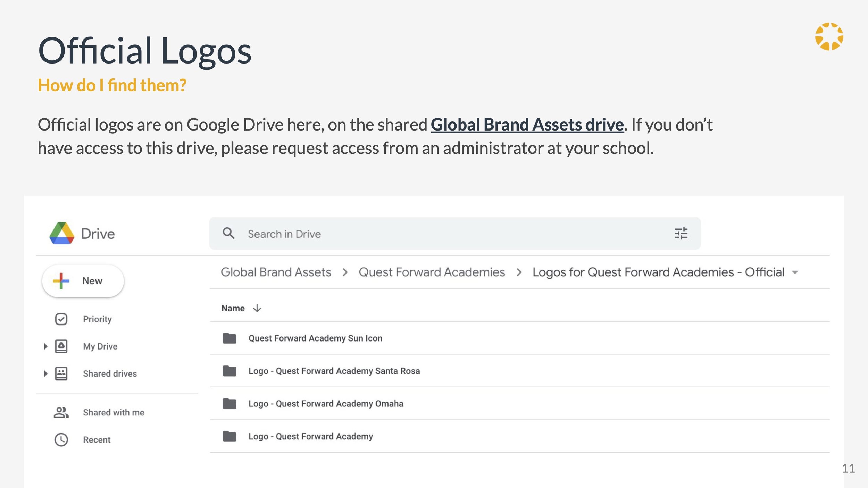
Task: Click the Search in Drive field
Action: point(451,234)
